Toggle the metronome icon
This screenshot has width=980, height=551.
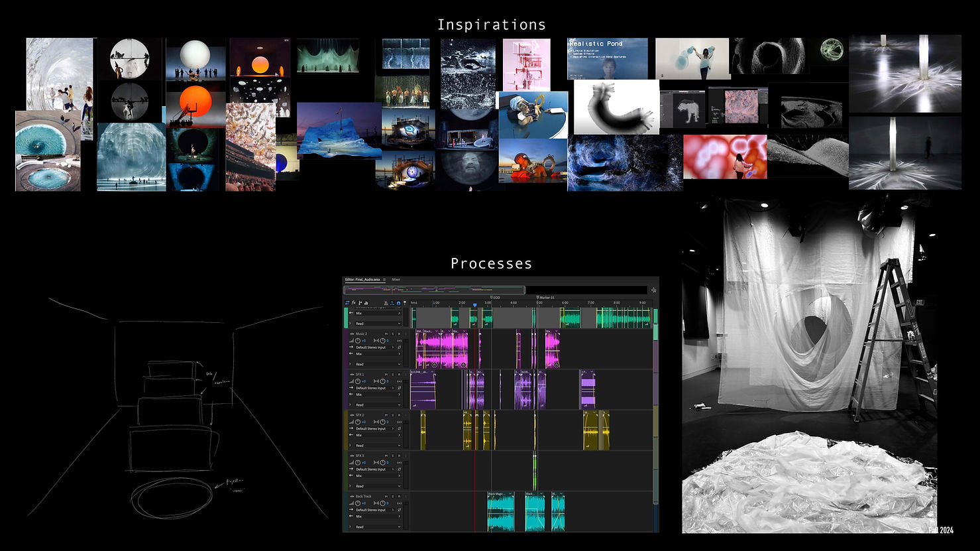click(x=386, y=303)
